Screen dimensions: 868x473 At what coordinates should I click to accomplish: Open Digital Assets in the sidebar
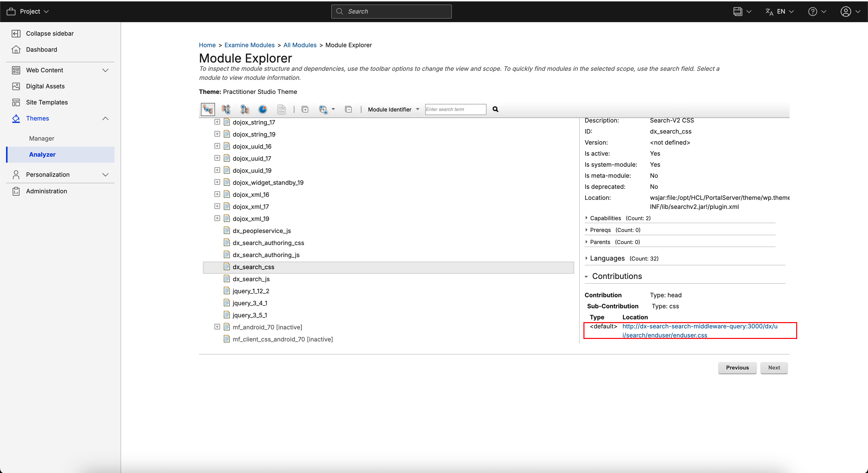pyautogui.click(x=45, y=86)
